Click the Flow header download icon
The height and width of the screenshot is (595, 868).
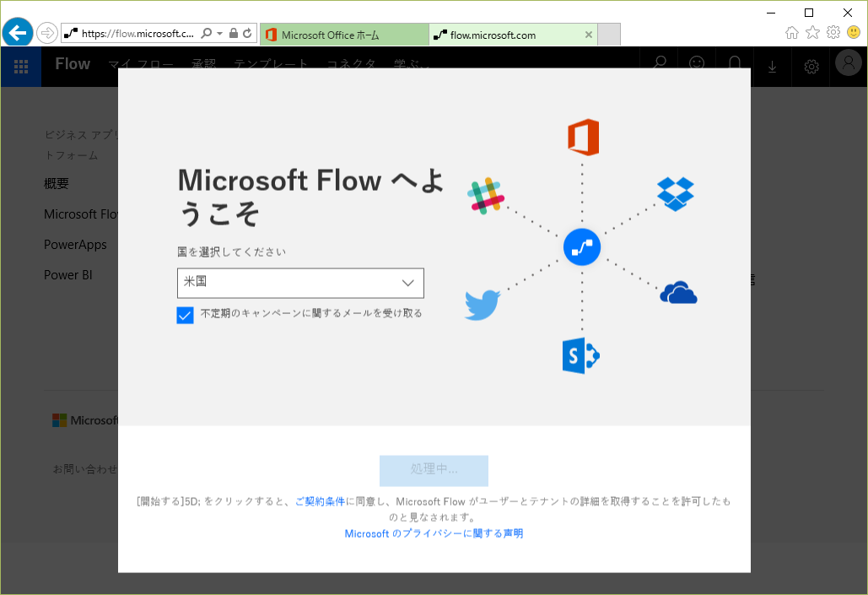click(772, 67)
